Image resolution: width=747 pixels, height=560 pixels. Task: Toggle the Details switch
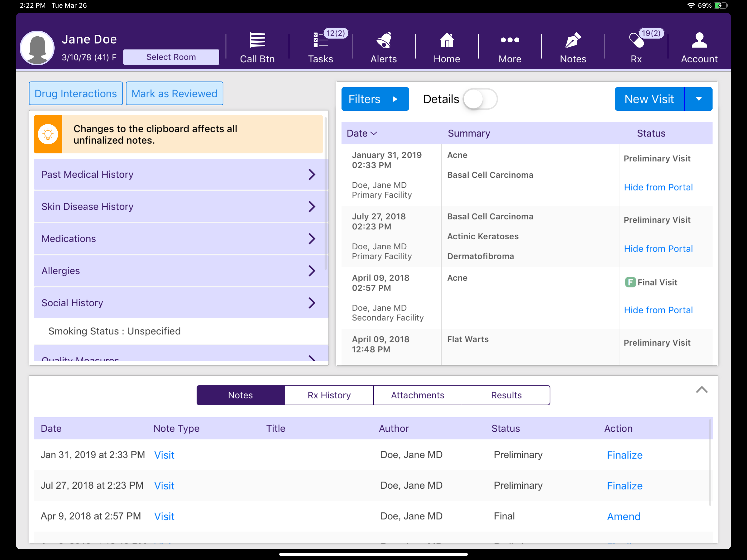pyautogui.click(x=480, y=99)
